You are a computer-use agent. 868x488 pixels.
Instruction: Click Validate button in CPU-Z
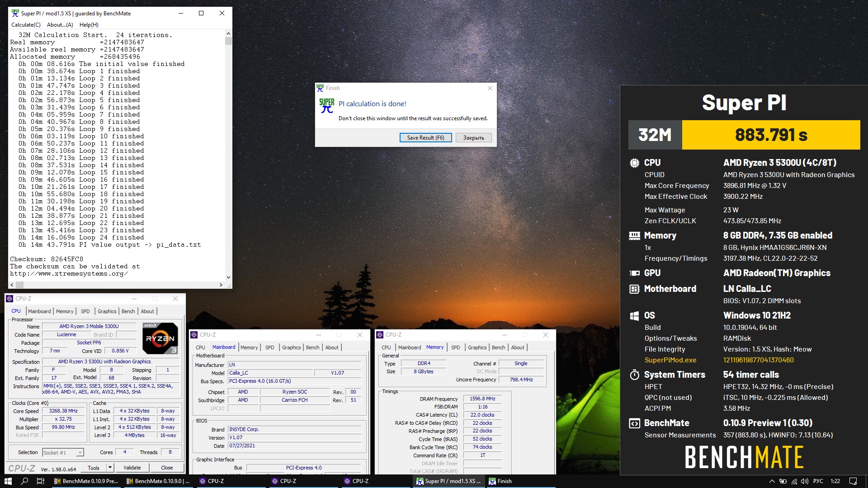(132, 468)
